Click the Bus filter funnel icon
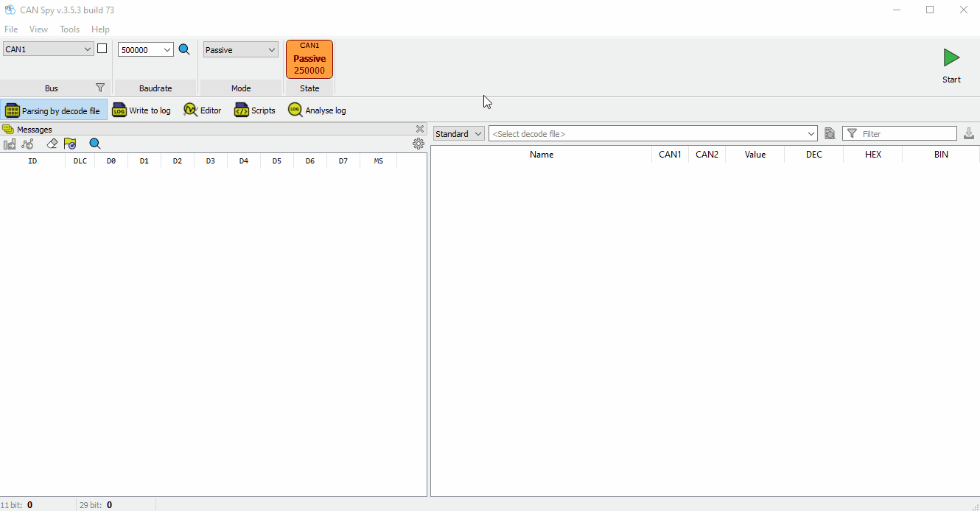Screen dimensions: 980x511 [100, 88]
